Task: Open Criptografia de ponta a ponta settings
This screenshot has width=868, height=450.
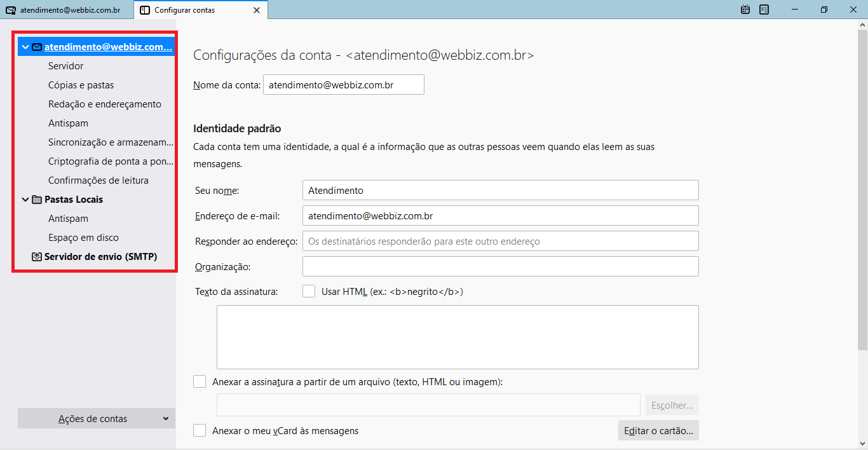Action: [x=111, y=161]
